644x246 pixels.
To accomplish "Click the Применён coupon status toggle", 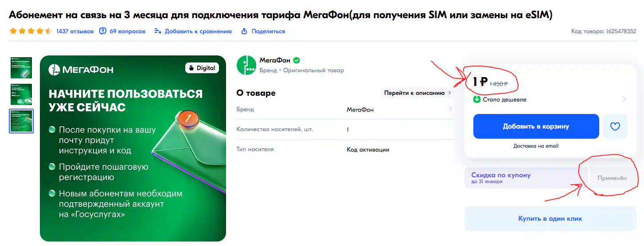I will [612, 178].
